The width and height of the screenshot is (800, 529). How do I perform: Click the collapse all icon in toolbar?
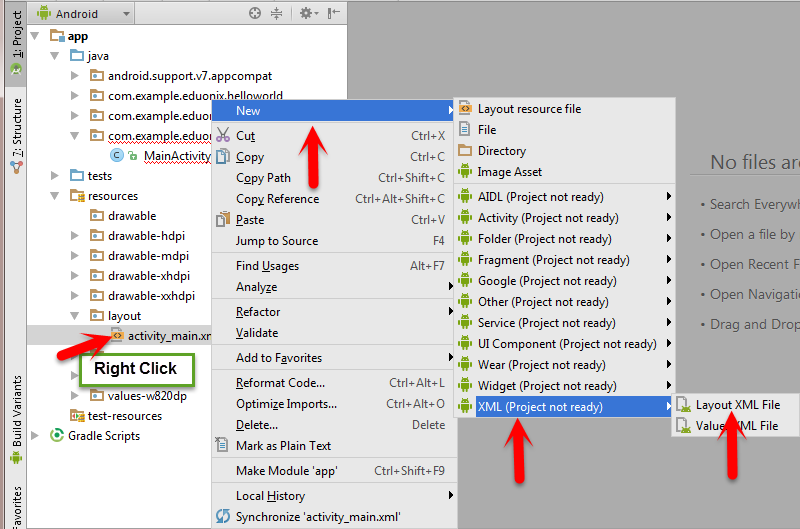coord(276,13)
